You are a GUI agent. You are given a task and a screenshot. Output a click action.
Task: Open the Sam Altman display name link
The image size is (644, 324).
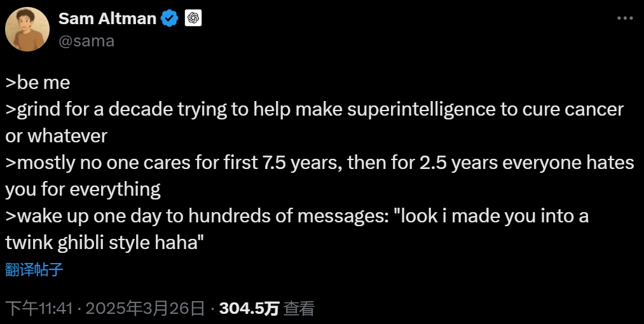(107, 19)
